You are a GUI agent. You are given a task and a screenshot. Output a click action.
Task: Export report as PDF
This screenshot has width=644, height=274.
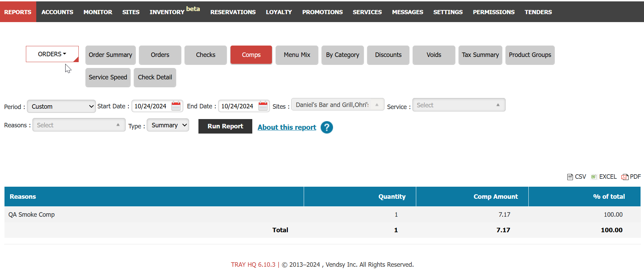tap(631, 177)
